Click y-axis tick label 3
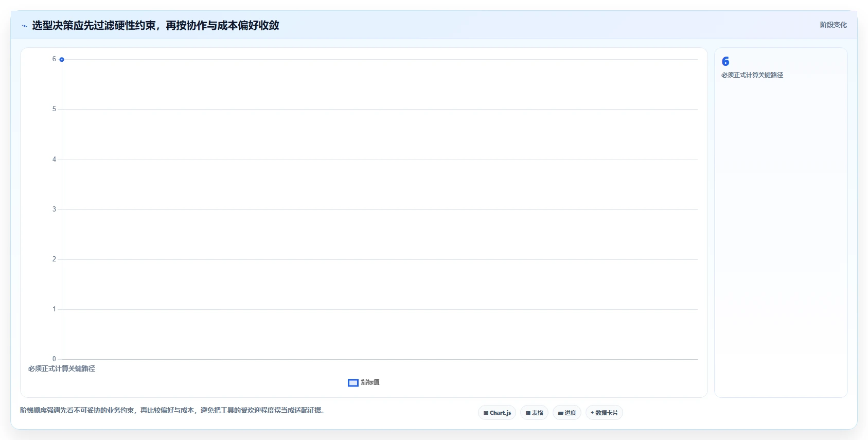Viewport: 868px width, 440px height. (54, 209)
